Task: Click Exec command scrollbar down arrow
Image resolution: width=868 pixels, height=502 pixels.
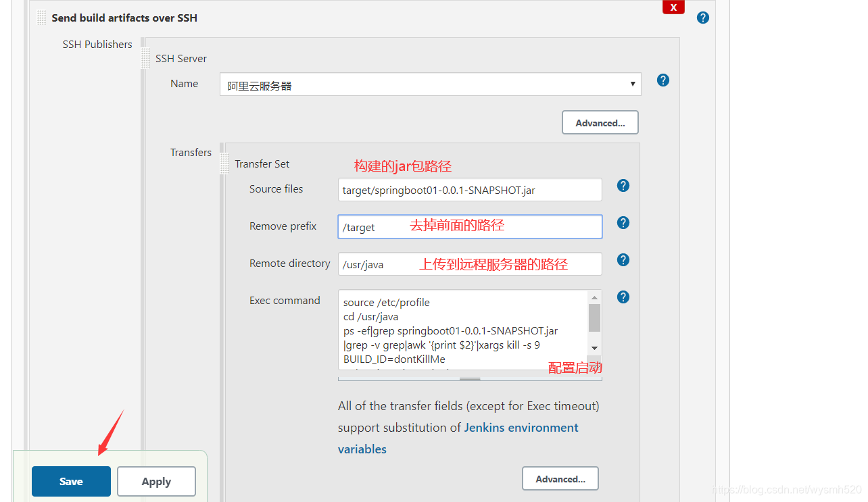Action: coord(594,347)
